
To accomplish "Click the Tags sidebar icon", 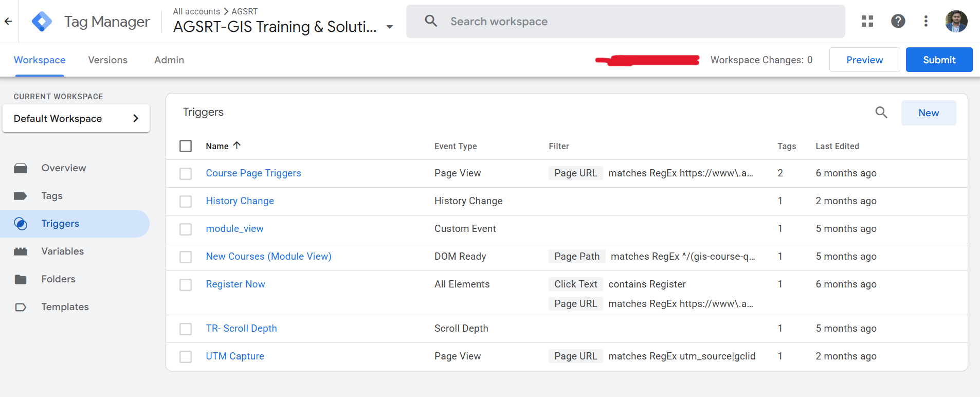I will coord(21,196).
